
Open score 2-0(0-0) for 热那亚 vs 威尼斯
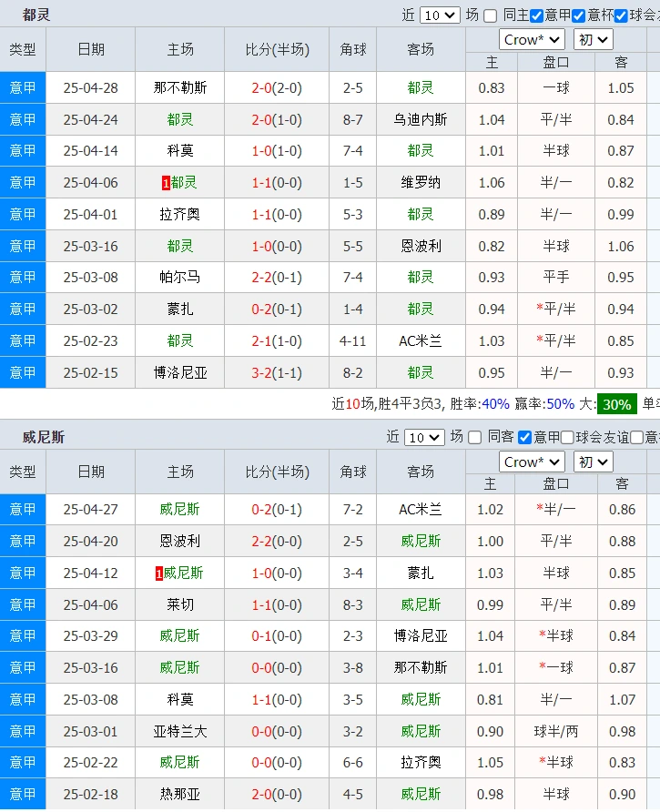[x=277, y=795]
